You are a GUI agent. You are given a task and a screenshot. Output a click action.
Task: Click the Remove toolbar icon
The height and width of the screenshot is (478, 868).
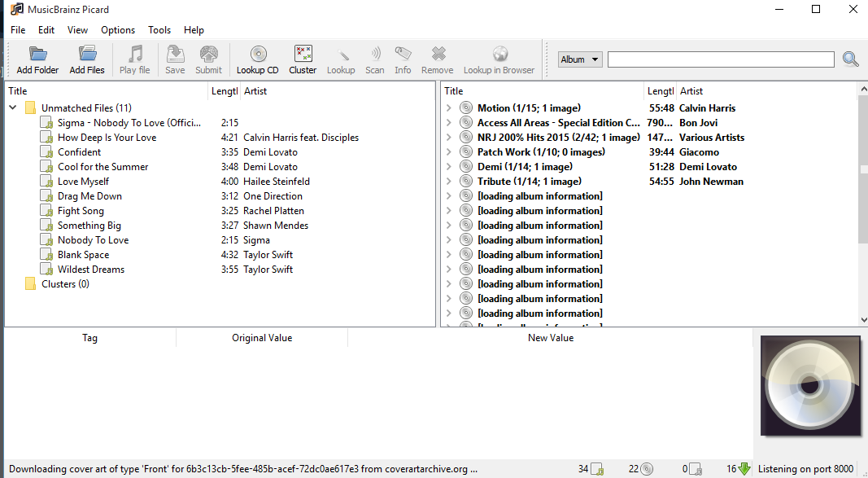tap(438, 54)
